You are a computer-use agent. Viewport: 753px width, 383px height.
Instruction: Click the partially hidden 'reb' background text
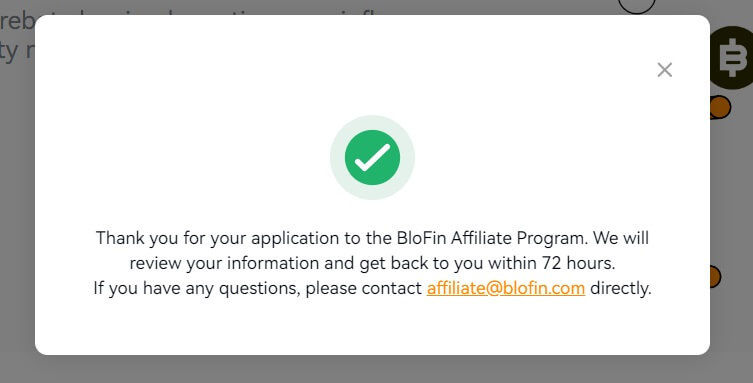[x=17, y=21]
